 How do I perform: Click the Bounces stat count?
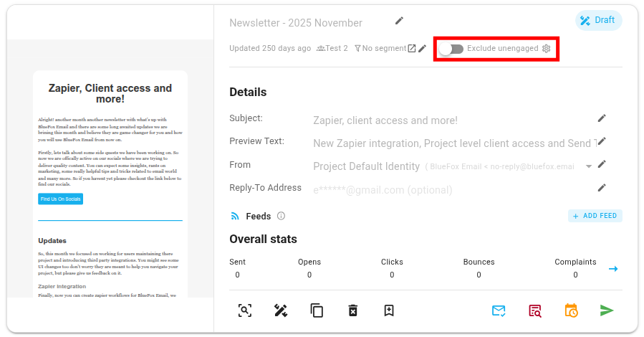pos(479,275)
